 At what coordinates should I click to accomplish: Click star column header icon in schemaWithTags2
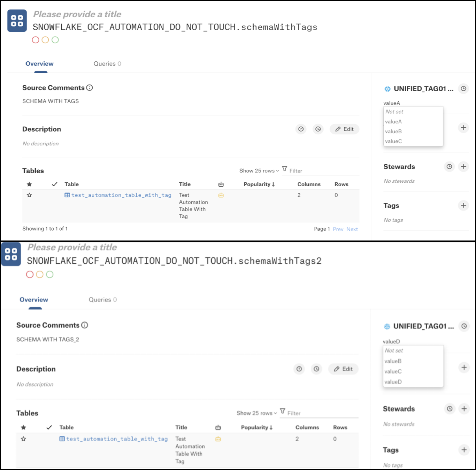pos(24,427)
